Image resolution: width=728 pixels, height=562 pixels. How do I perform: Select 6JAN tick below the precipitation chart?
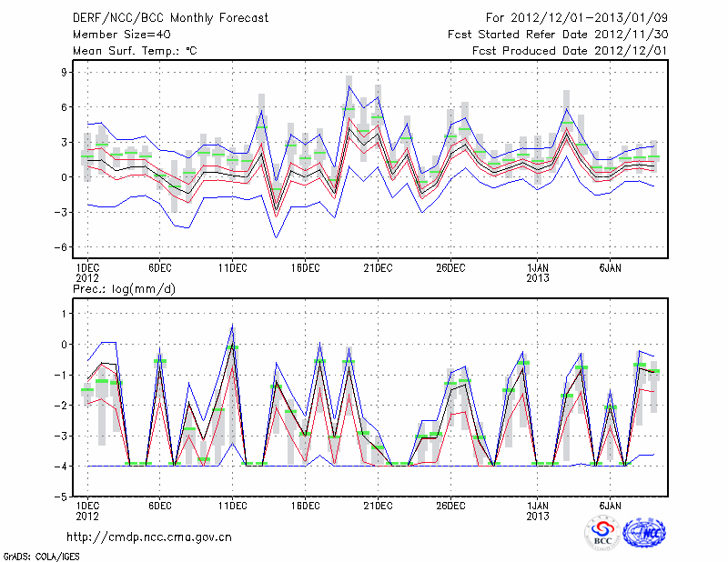611,505
